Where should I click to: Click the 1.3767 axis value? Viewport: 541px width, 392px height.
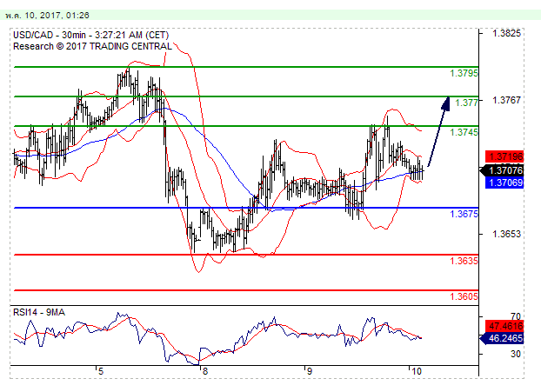click(x=506, y=100)
